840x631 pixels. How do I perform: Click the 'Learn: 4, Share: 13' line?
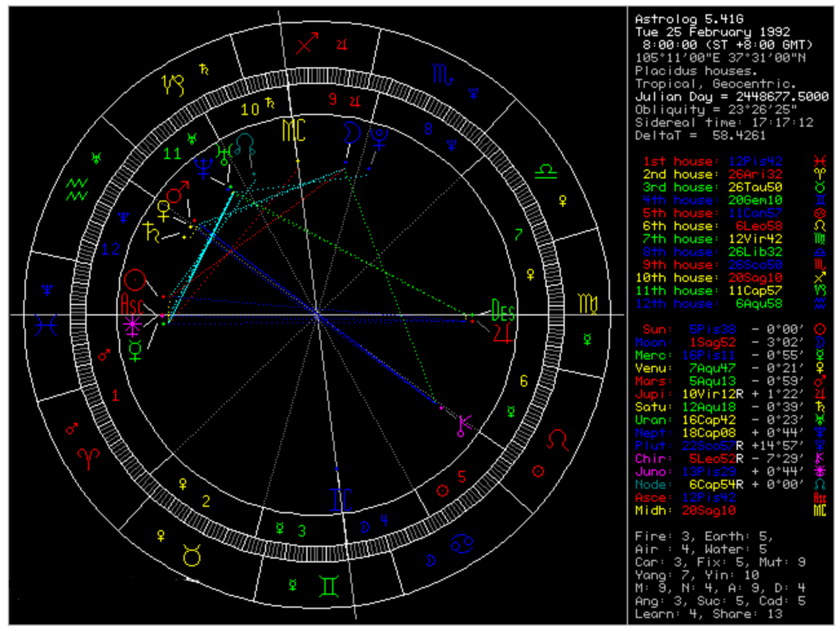point(709,614)
